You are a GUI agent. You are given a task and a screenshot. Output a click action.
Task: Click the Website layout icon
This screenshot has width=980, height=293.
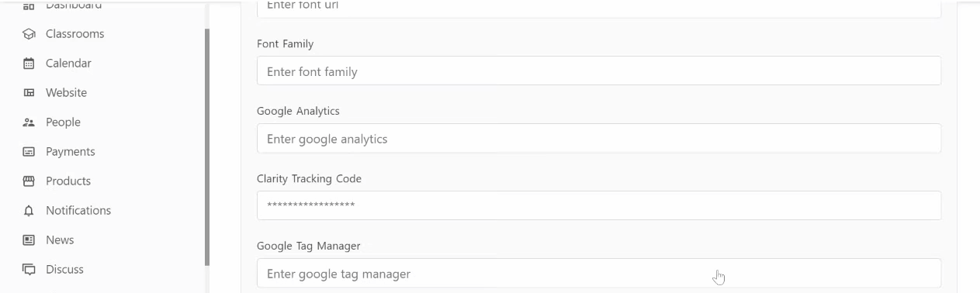[29, 93]
